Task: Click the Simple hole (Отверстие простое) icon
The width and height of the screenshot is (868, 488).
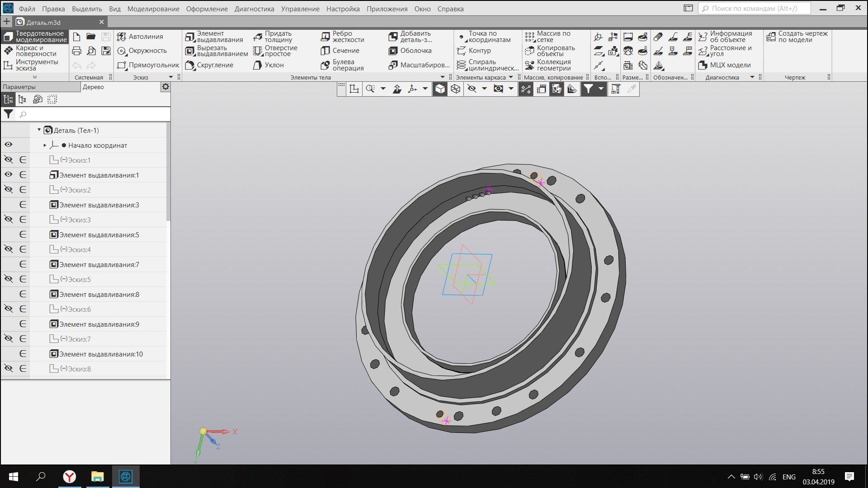Action: (258, 51)
